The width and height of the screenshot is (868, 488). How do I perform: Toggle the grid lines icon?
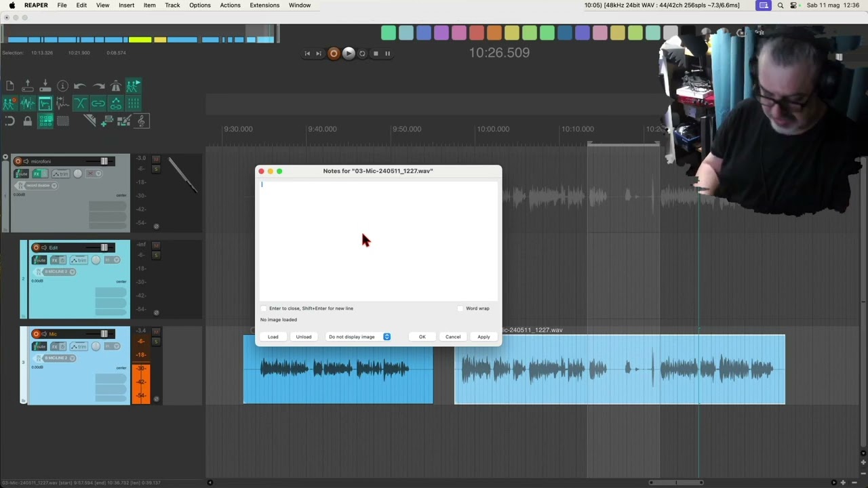(133, 103)
